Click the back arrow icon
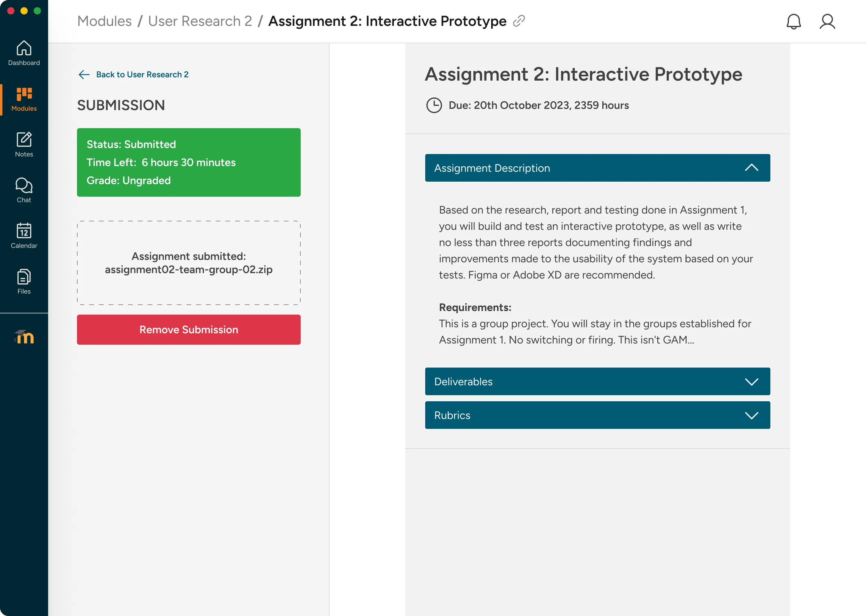 coord(84,74)
